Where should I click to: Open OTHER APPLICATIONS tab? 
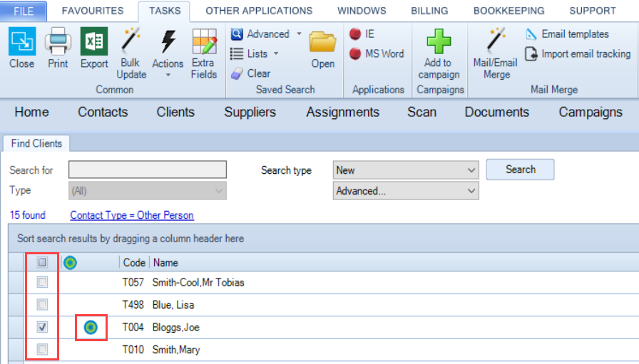coord(259,11)
